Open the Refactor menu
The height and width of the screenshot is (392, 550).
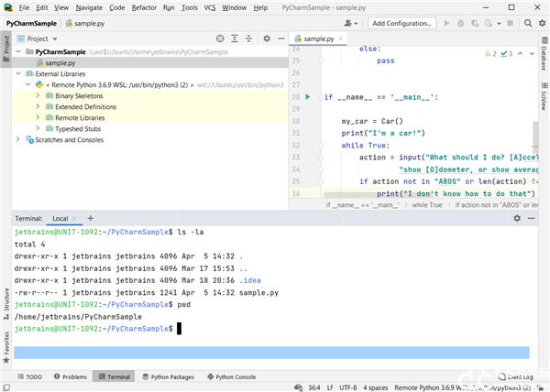tap(144, 7)
